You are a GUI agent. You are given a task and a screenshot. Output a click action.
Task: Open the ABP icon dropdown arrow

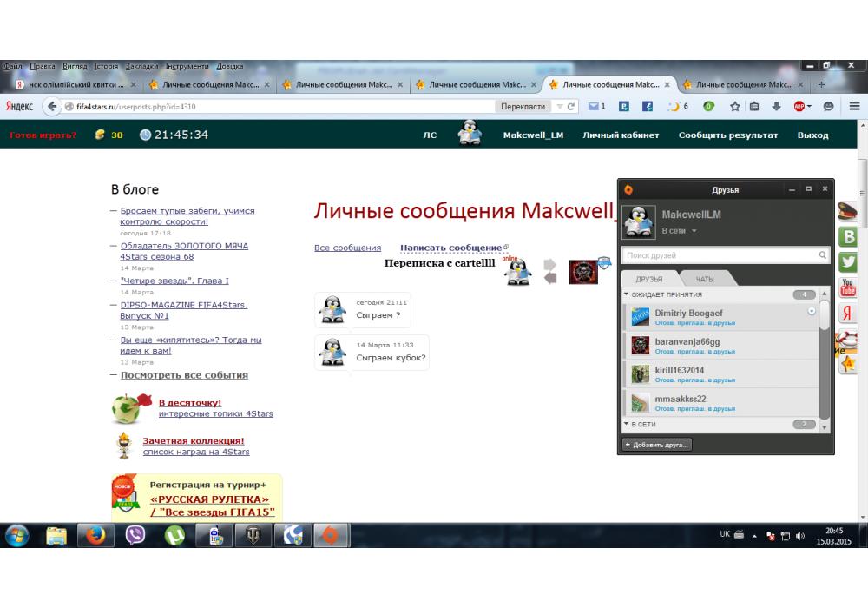pos(809,106)
